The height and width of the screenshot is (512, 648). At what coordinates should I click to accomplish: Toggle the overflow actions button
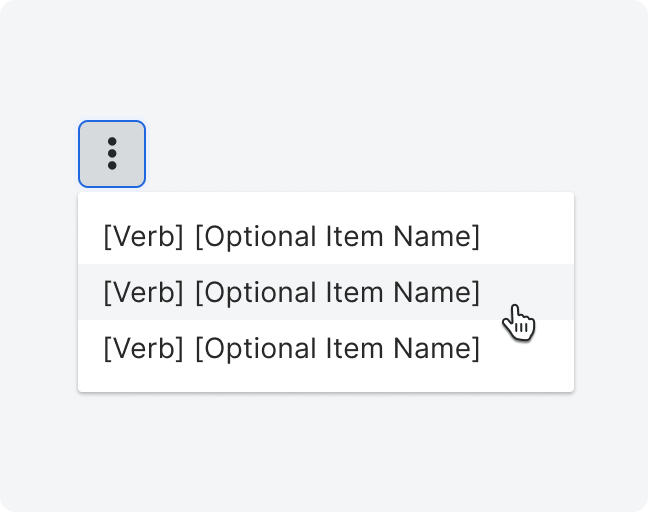tap(112, 154)
